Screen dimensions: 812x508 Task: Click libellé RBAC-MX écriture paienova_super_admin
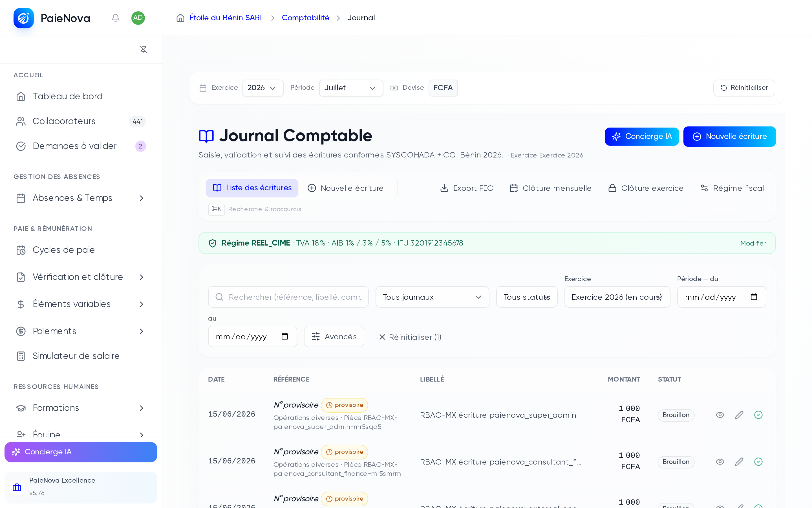click(498, 415)
